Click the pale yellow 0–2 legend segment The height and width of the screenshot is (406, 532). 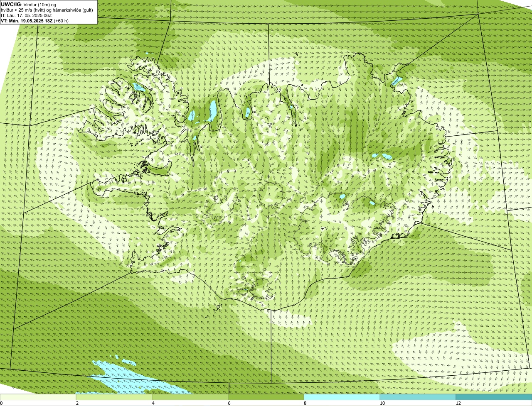point(38,397)
